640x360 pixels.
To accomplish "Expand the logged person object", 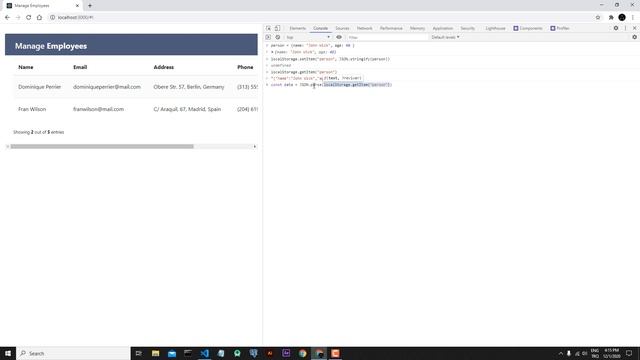I will (272, 52).
